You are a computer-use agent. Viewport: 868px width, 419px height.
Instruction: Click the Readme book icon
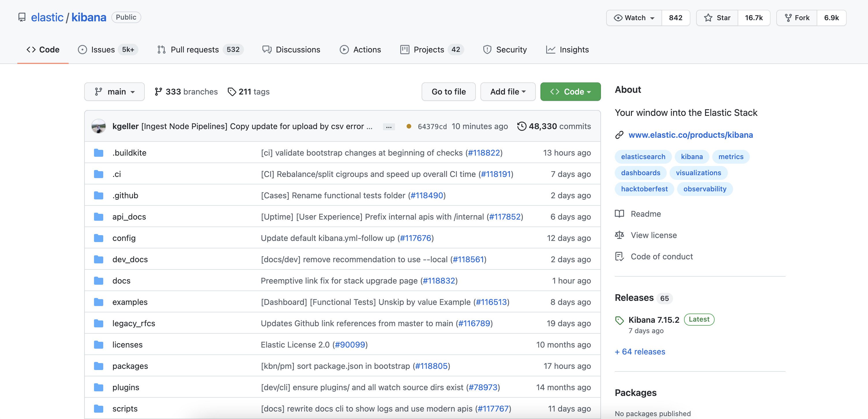(x=619, y=214)
